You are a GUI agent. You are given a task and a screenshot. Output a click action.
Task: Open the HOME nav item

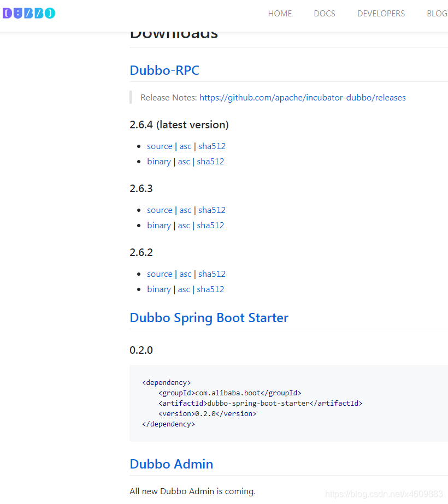280,14
